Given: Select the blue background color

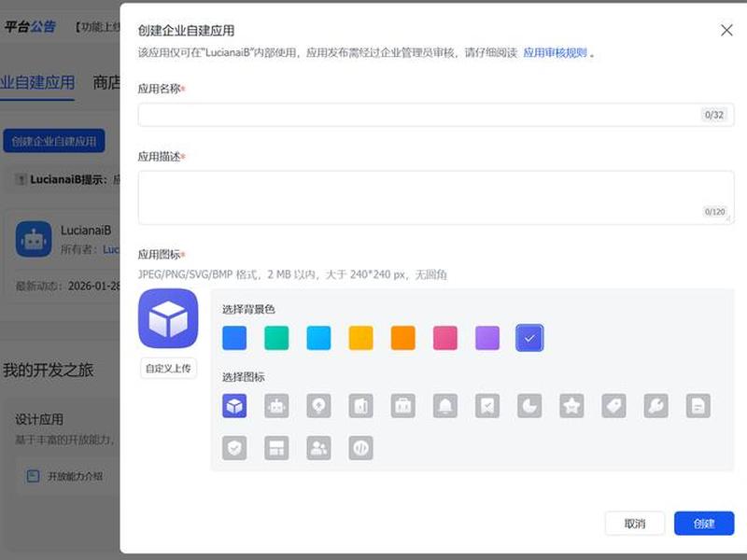Looking at the screenshot, I should [x=234, y=338].
